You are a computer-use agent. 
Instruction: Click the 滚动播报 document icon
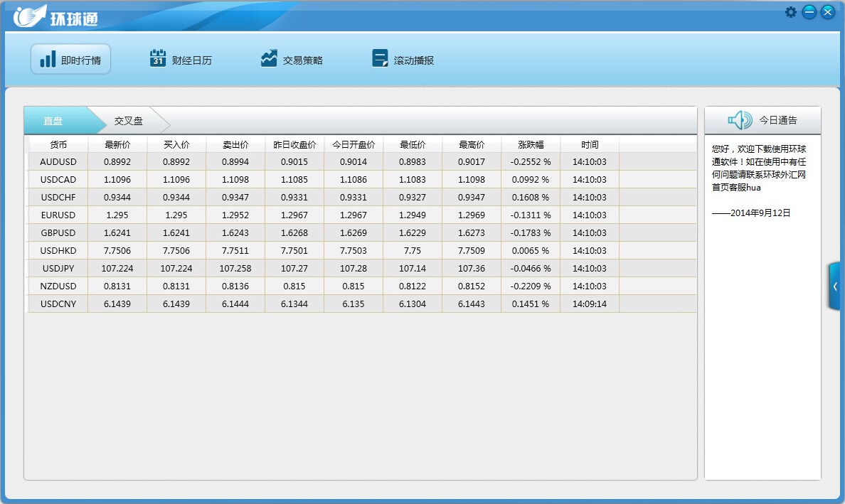[x=380, y=58]
